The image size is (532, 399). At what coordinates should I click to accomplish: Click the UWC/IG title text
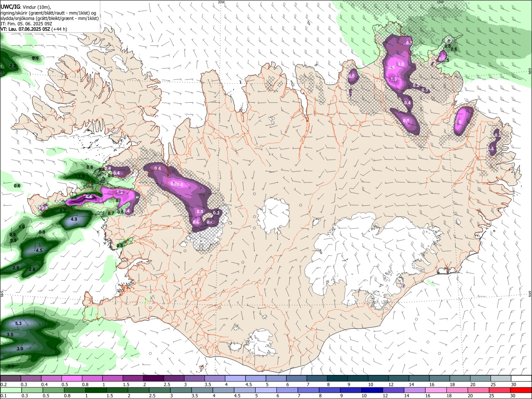(10, 7)
